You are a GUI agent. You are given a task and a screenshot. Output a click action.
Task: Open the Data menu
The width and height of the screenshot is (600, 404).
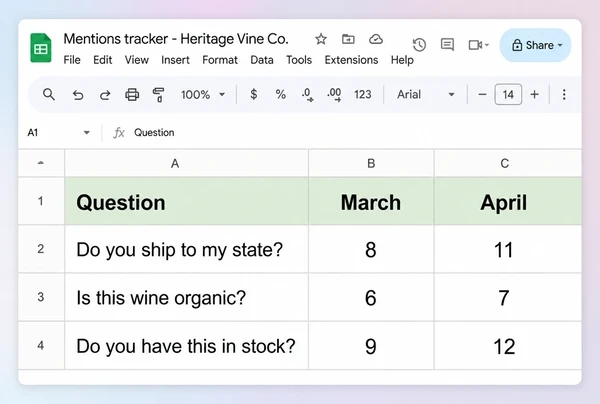(262, 60)
